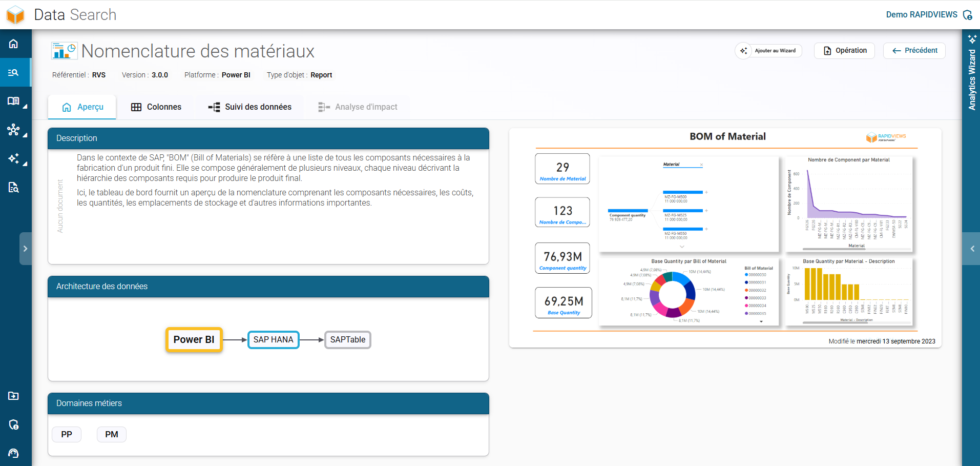Open the BOM of Material report thumbnail
The width and height of the screenshot is (980, 466).
coord(725,238)
